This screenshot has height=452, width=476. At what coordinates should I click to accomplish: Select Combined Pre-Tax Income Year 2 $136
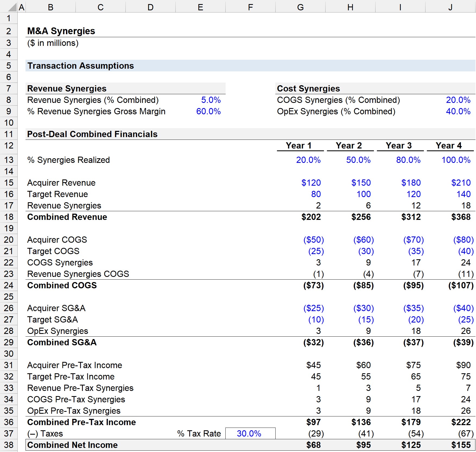point(361,422)
